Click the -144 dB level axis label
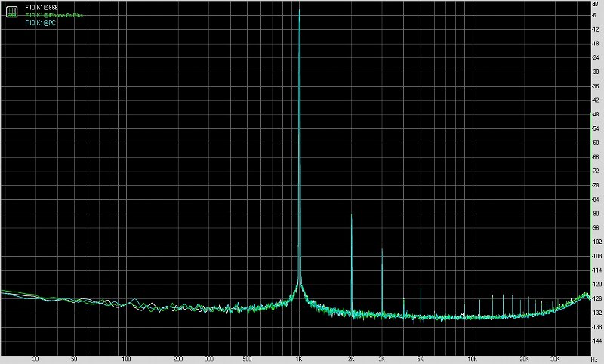 pos(595,341)
